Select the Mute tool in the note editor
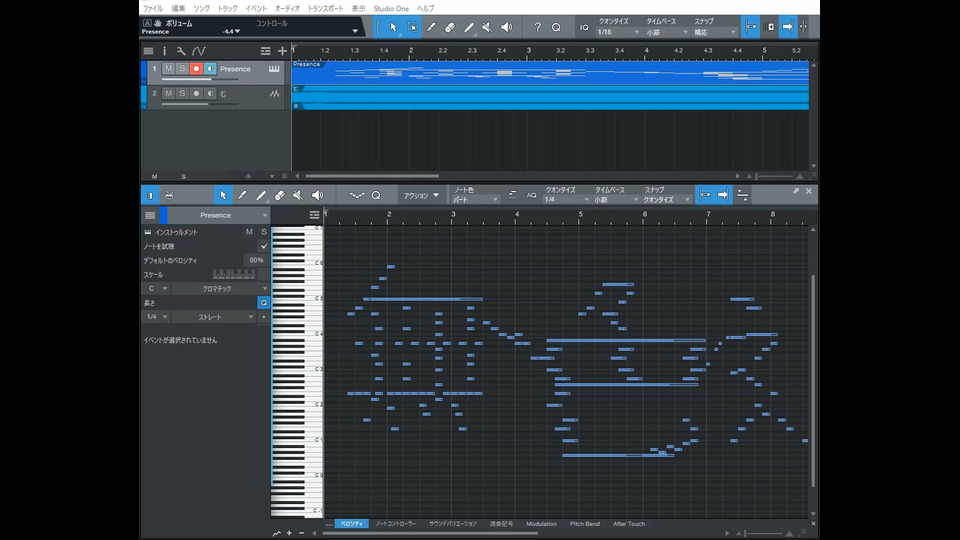 pyautogui.click(x=298, y=195)
